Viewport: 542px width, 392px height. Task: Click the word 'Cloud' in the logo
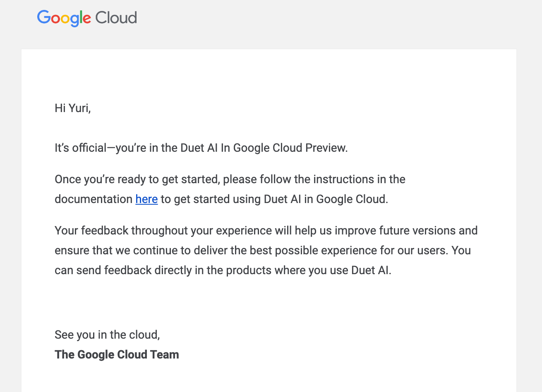[116, 18]
